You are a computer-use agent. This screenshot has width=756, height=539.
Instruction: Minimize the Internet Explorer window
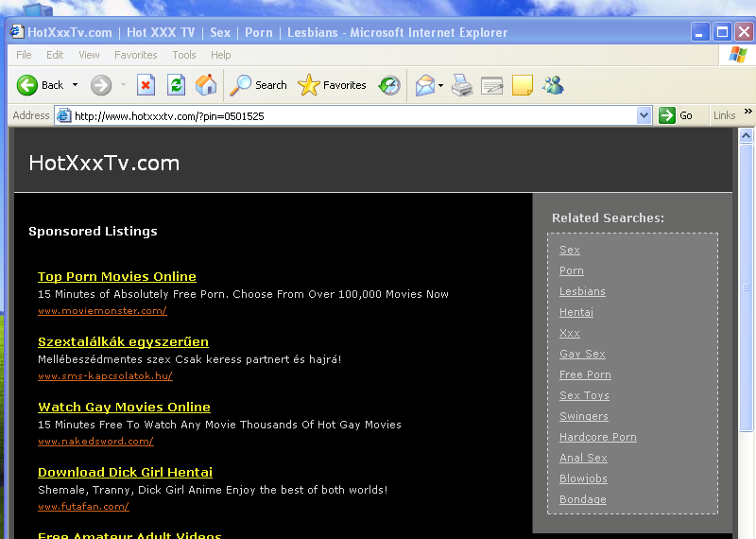tap(700, 32)
